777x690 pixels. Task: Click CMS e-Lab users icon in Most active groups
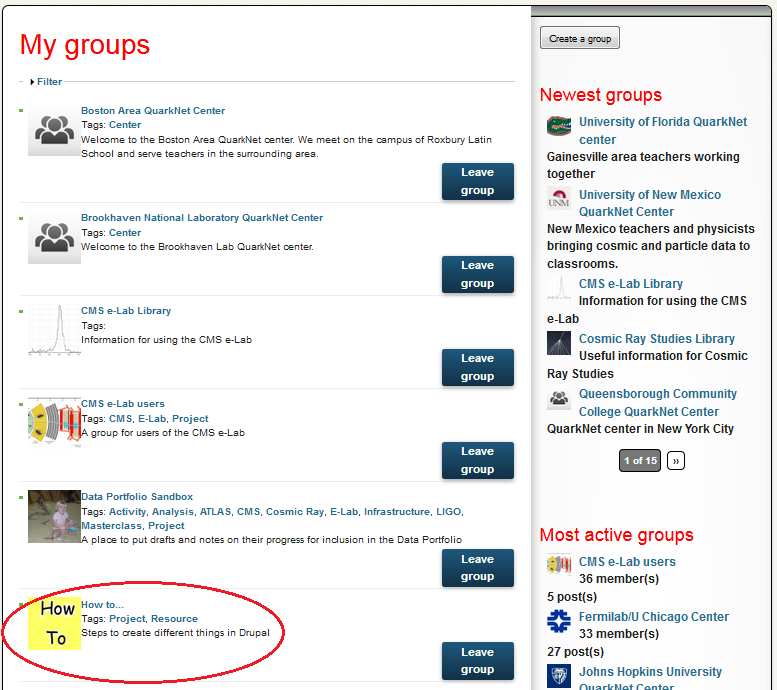pos(559,565)
